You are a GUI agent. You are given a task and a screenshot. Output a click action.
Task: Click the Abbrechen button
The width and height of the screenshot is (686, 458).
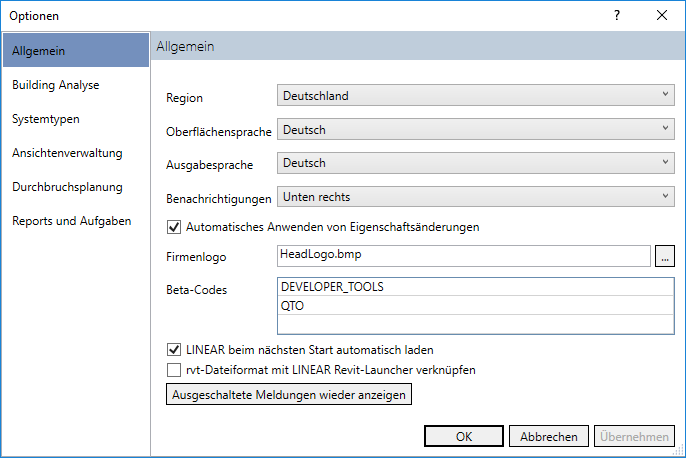549,436
